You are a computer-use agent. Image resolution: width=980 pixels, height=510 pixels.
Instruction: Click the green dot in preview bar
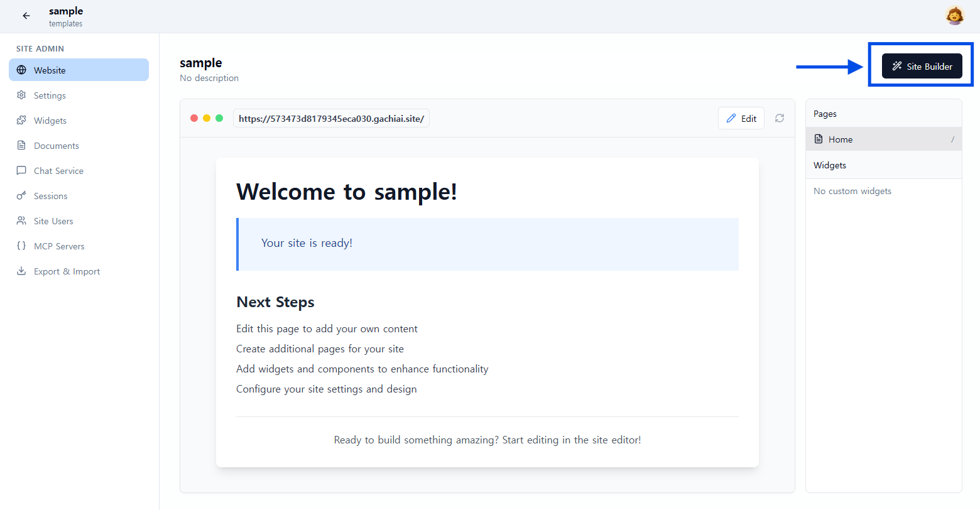tap(219, 118)
